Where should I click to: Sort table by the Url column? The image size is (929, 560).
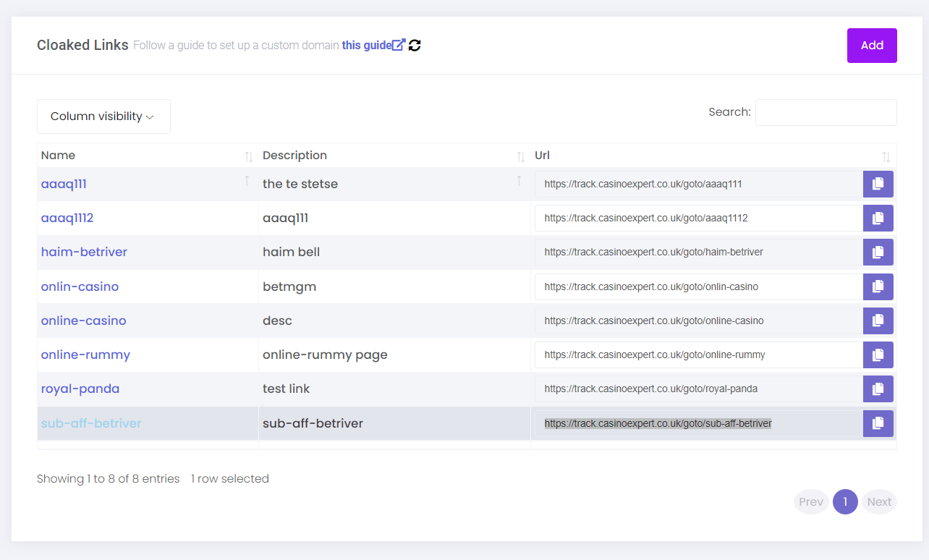click(x=713, y=156)
